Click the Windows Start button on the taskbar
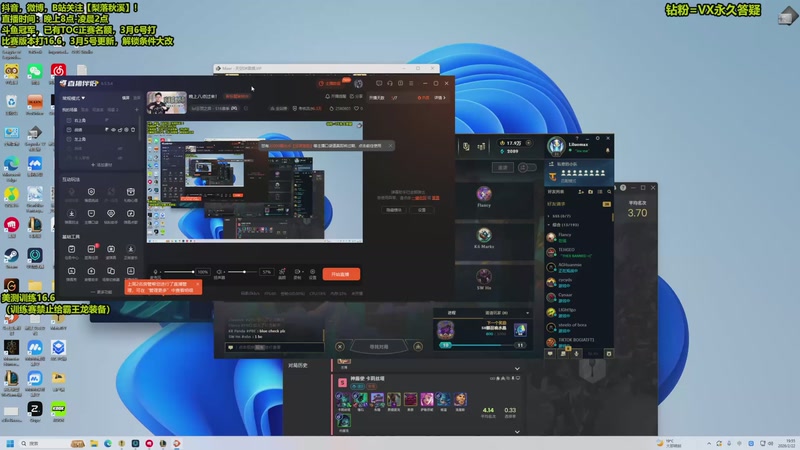The height and width of the screenshot is (450, 800). tap(10, 443)
